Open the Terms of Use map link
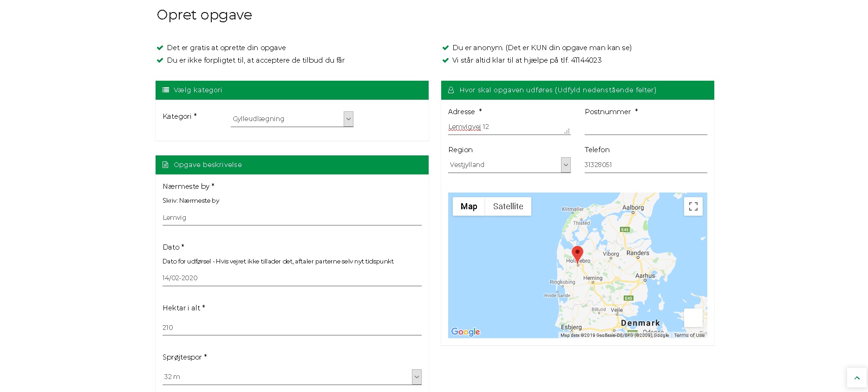 pyautogui.click(x=689, y=335)
